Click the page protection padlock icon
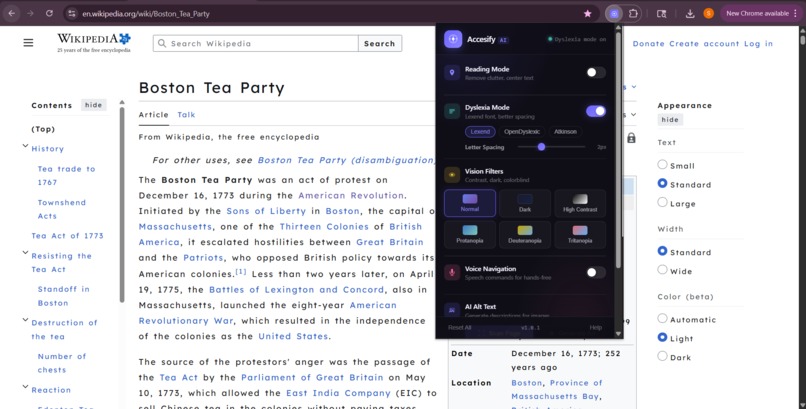 coord(631,138)
